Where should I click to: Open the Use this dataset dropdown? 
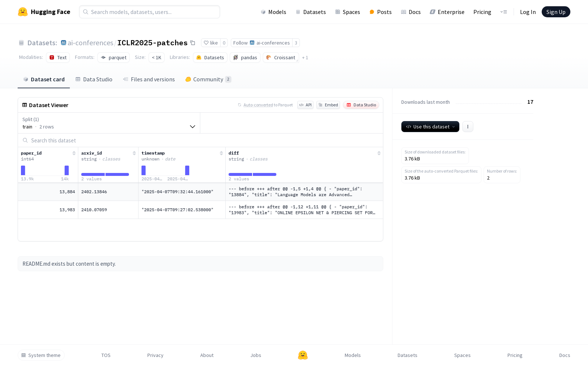coord(430,127)
